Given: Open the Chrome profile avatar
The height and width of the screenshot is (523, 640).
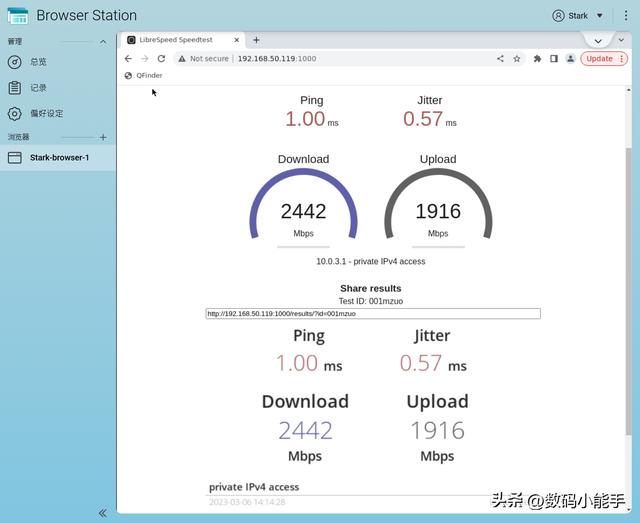Looking at the screenshot, I should [x=571, y=59].
